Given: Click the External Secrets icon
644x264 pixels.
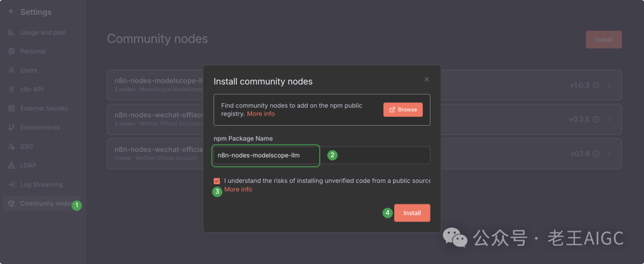Looking at the screenshot, I should pyautogui.click(x=11, y=108).
